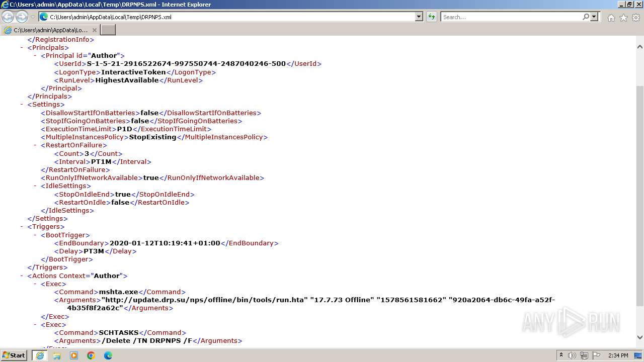Click the Refresh page icon
This screenshot has height=362, width=644.
pyautogui.click(x=432, y=17)
